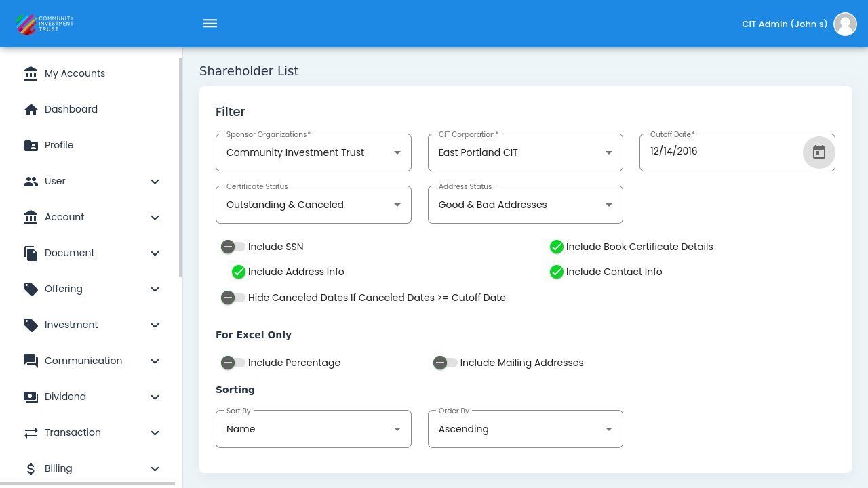Viewport: 868px width, 488px height.
Task: Expand the Communication menu chevron
Action: tap(155, 361)
